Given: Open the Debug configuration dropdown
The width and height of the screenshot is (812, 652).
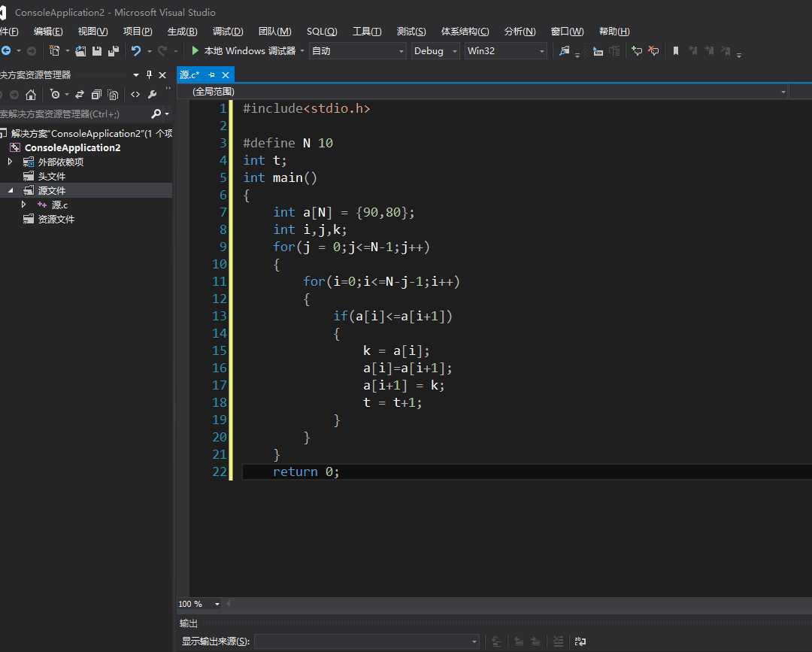Looking at the screenshot, I should coord(455,51).
